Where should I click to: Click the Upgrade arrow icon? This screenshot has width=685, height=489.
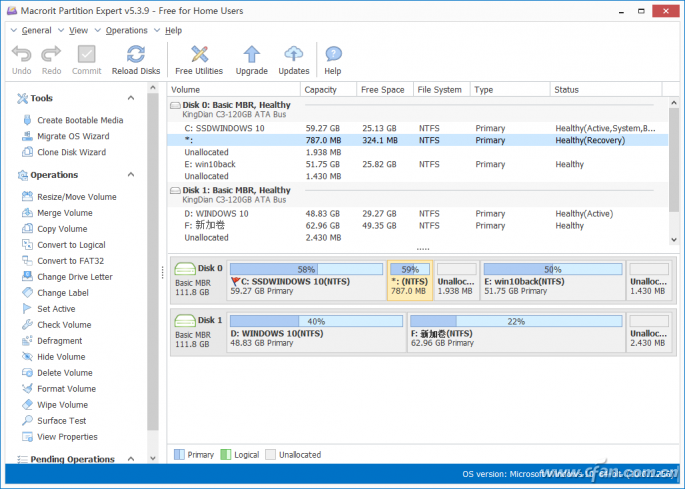(x=252, y=55)
